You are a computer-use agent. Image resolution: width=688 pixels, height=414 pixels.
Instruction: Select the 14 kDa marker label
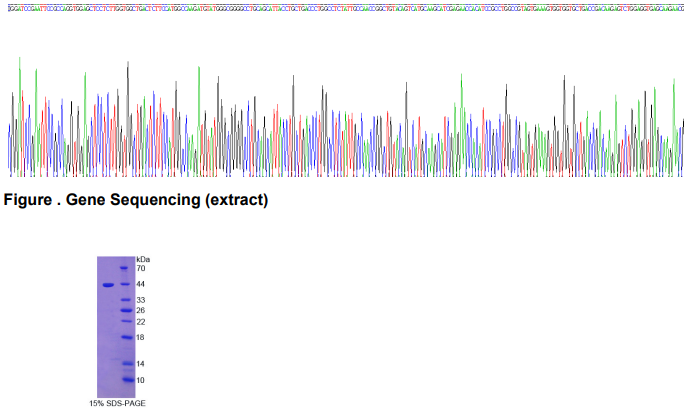point(141,364)
